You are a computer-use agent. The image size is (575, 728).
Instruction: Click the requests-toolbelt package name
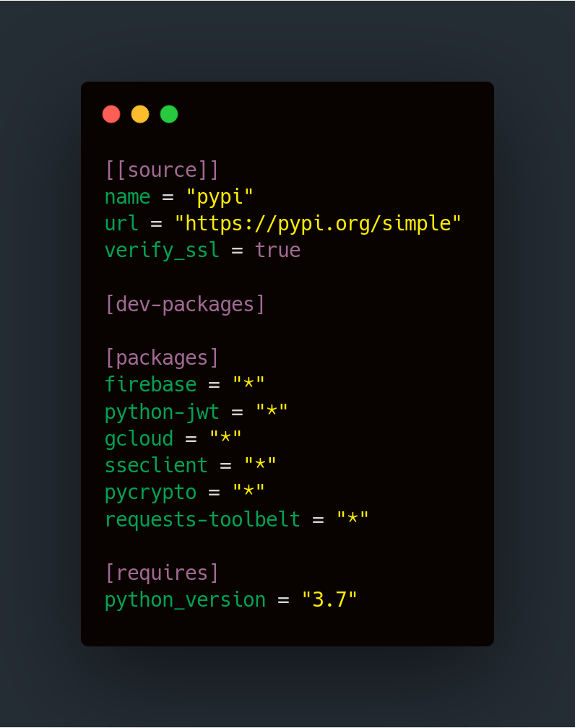pyautogui.click(x=202, y=519)
